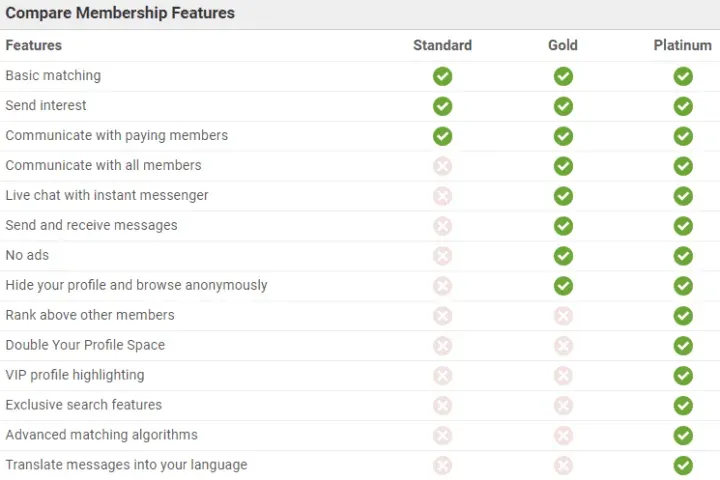Click Gold X icon for Rank above other members
The width and height of the screenshot is (720, 480).
pos(563,316)
